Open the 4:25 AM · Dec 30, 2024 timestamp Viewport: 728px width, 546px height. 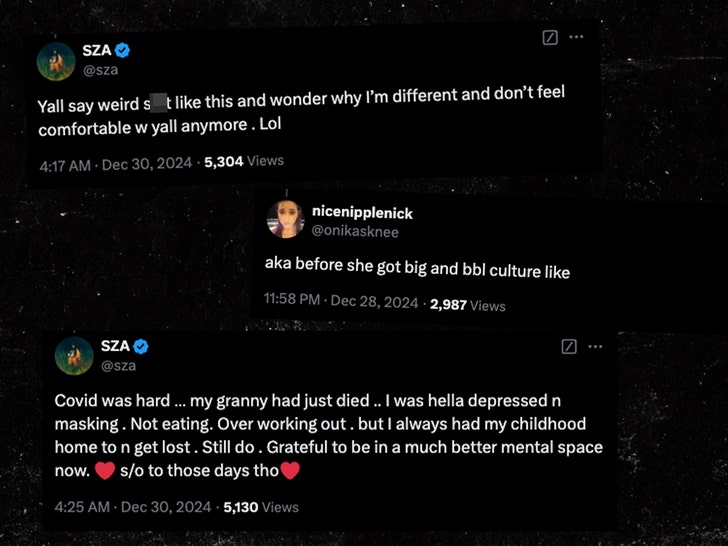tap(132, 507)
